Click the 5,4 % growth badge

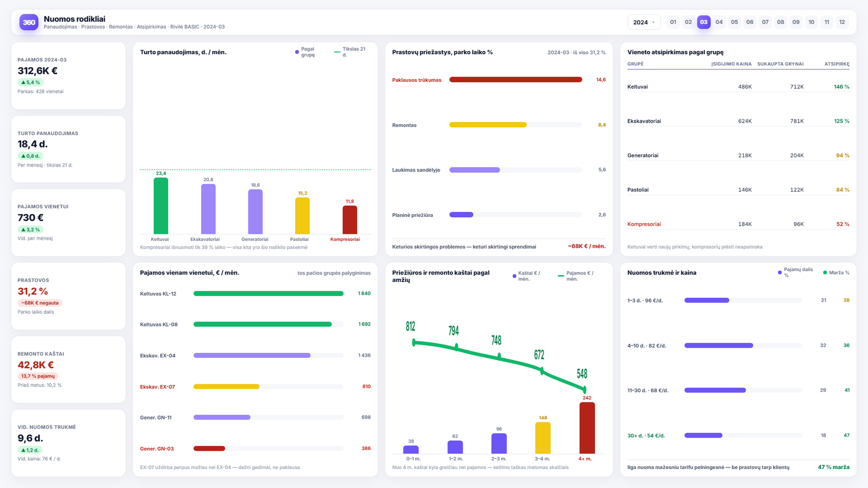[30, 82]
